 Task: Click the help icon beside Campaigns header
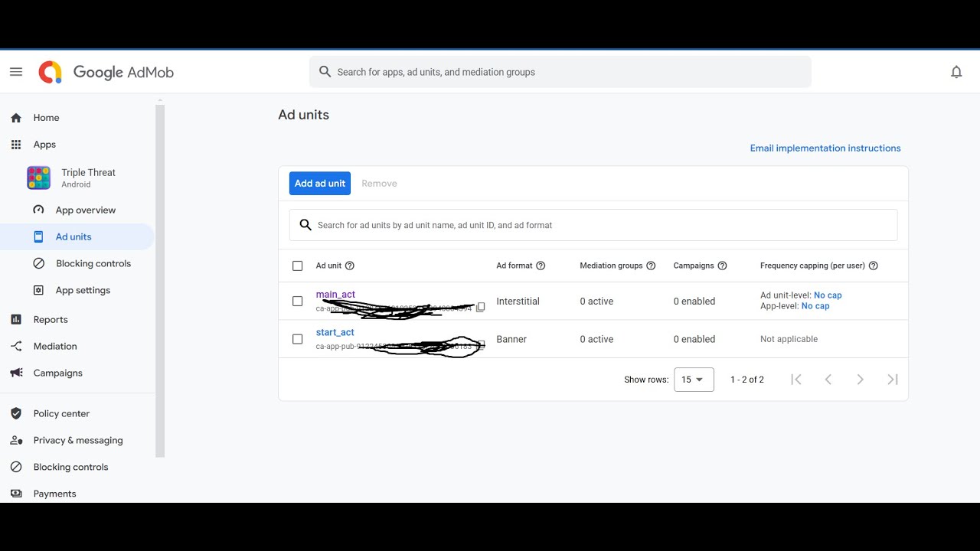tap(722, 266)
